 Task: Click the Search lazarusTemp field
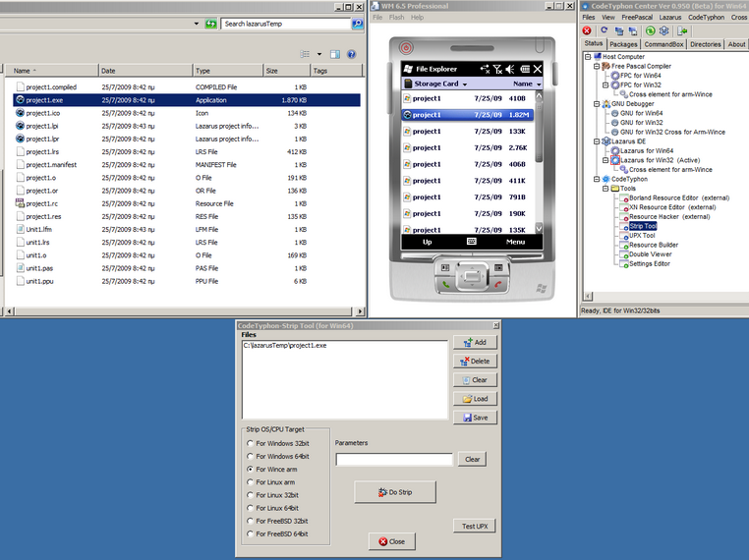click(x=286, y=24)
